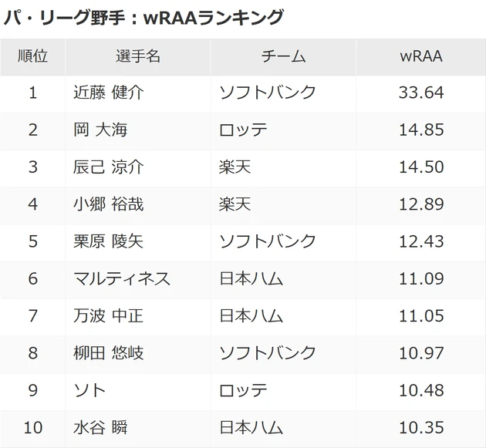Select player name 水谷 瞬
Image resolution: width=486 pixels, height=448 pixels.
tap(100, 427)
